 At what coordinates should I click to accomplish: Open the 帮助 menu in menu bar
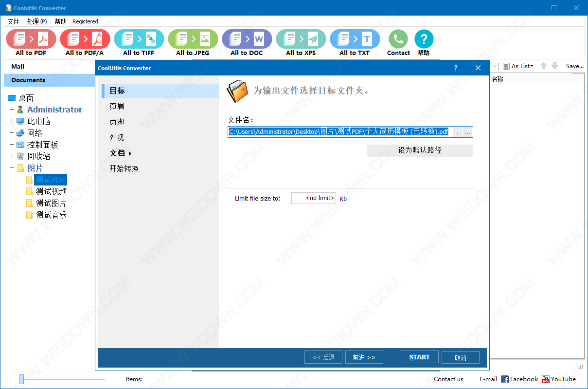tap(60, 21)
